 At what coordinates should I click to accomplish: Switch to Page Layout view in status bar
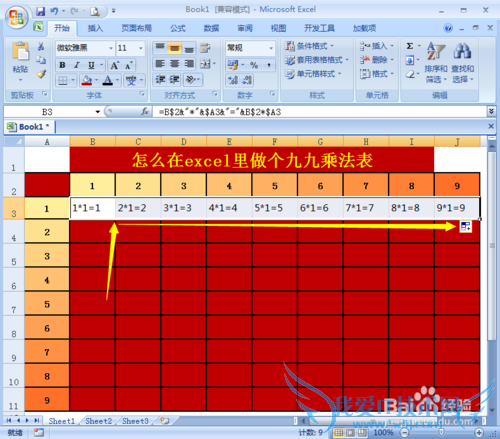point(350,433)
